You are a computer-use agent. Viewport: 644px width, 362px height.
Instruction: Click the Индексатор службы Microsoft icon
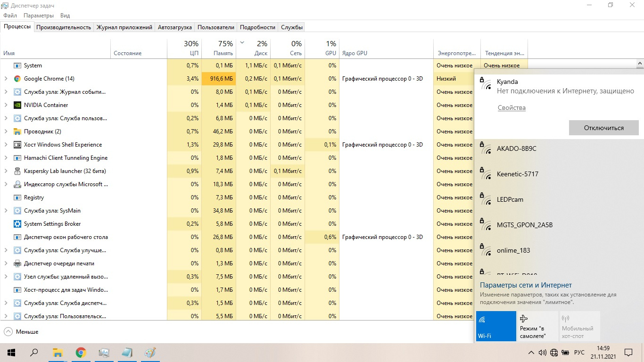coord(17,184)
